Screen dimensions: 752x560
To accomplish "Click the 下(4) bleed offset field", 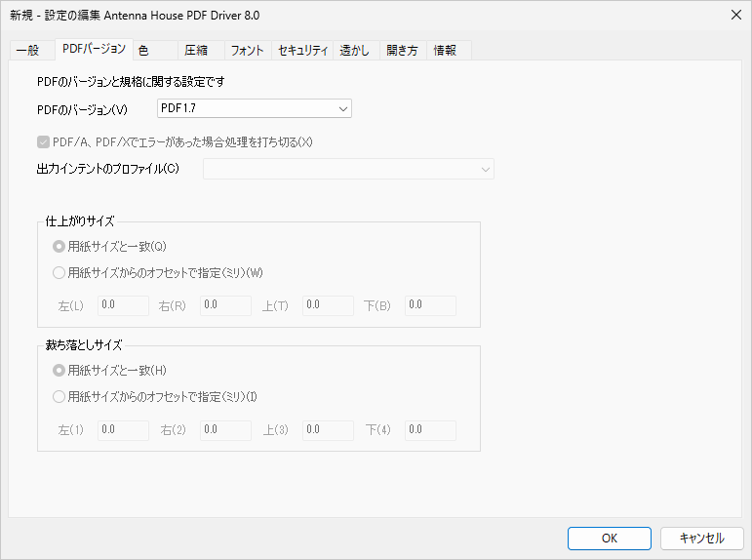I will point(430,430).
